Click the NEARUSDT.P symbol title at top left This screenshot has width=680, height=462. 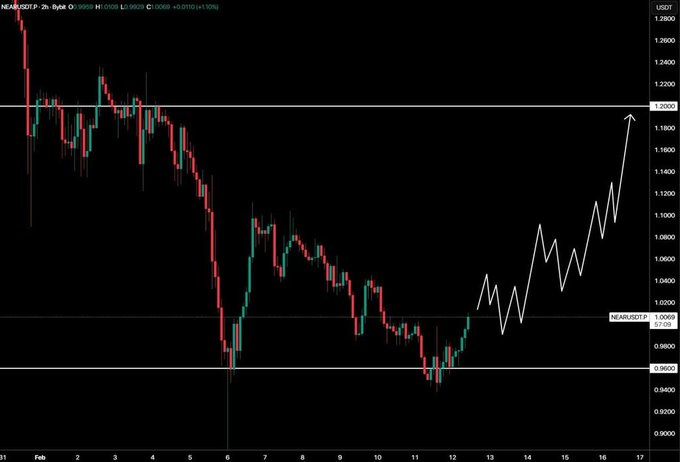24,8
